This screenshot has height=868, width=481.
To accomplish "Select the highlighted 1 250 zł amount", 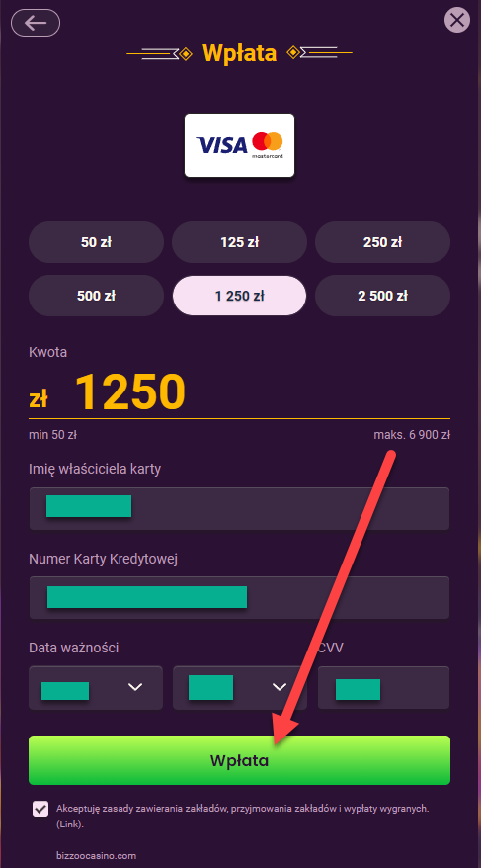I will click(239, 296).
